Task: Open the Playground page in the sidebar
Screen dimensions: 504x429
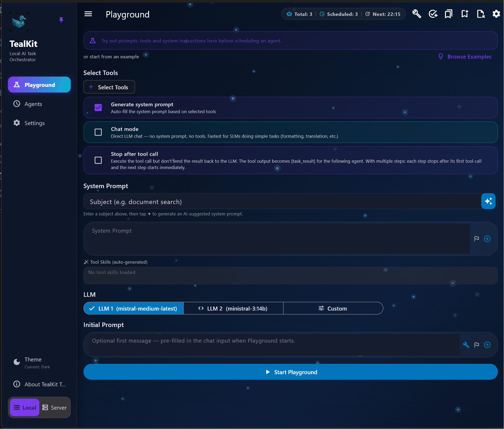Action: pyautogui.click(x=39, y=85)
